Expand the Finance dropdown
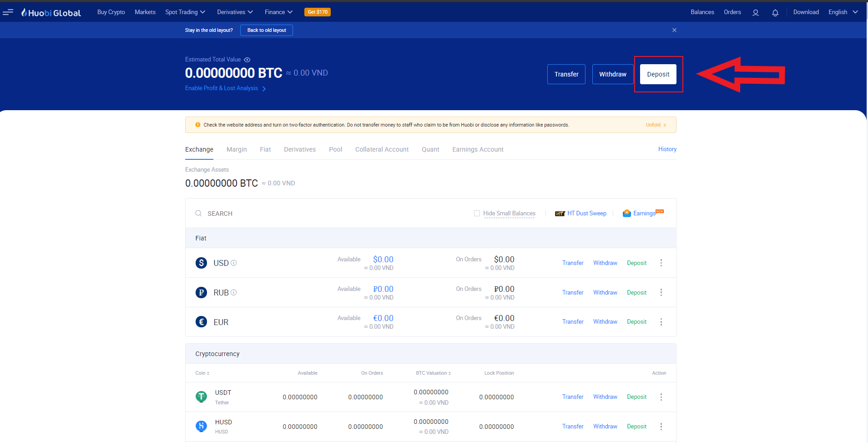Screen dimensions: 868x443 click(278, 12)
